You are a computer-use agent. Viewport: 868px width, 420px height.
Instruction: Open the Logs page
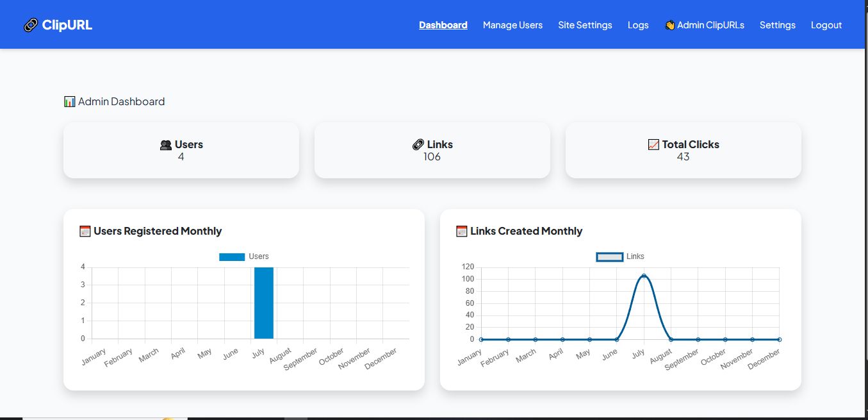pos(638,25)
